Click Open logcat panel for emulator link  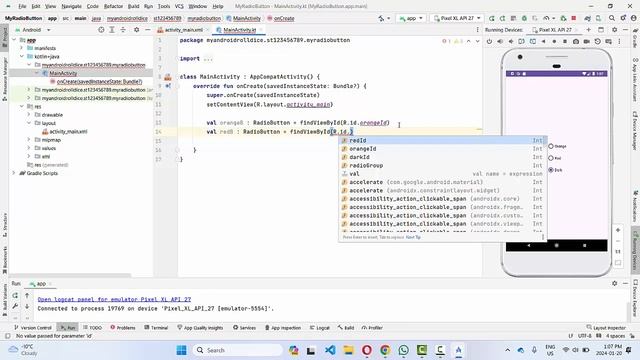pyautogui.click(x=114, y=299)
